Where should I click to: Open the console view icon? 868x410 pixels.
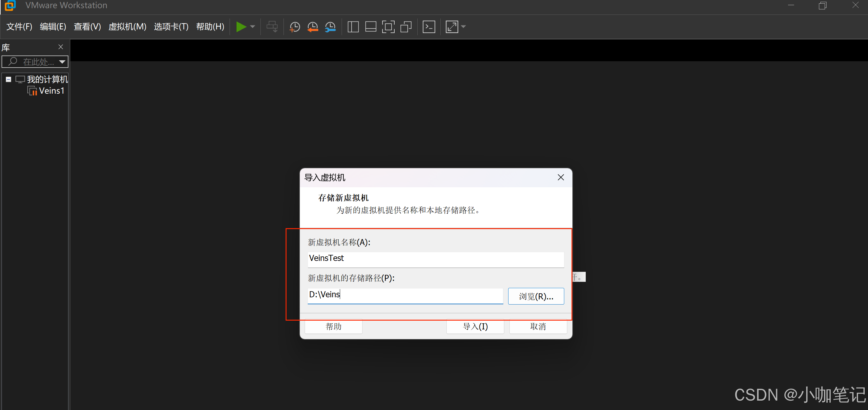pyautogui.click(x=429, y=27)
